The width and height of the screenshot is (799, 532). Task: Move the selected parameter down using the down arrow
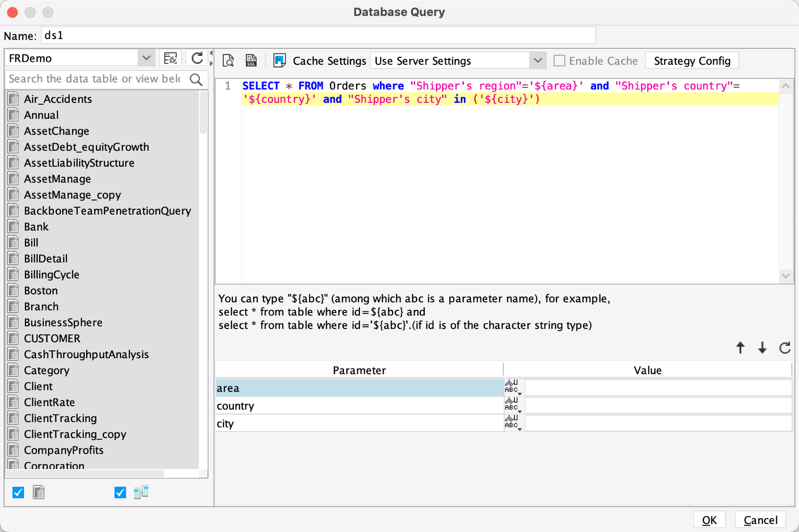(762, 348)
